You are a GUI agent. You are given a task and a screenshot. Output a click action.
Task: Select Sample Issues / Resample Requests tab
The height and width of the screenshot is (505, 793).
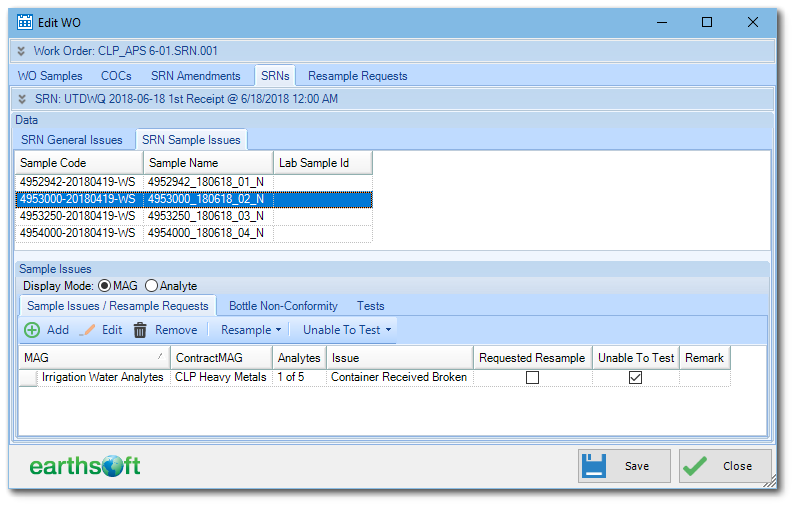tap(118, 306)
